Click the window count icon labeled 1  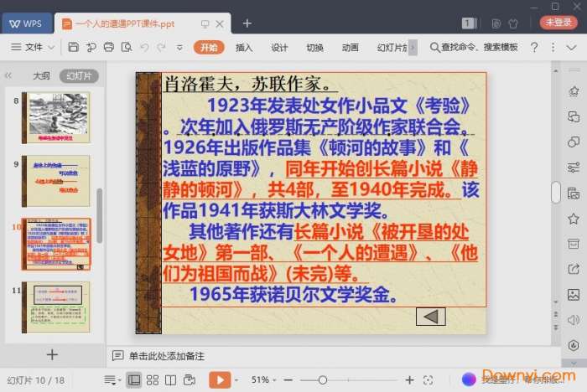coord(468,23)
